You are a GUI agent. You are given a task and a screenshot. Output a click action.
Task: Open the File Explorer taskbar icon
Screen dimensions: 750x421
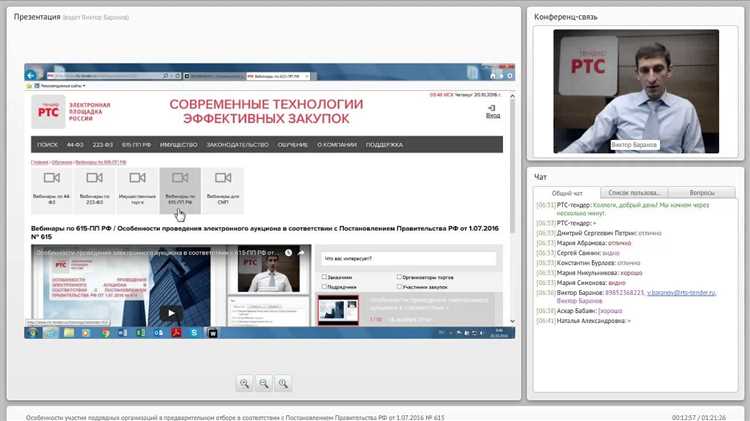click(69, 332)
